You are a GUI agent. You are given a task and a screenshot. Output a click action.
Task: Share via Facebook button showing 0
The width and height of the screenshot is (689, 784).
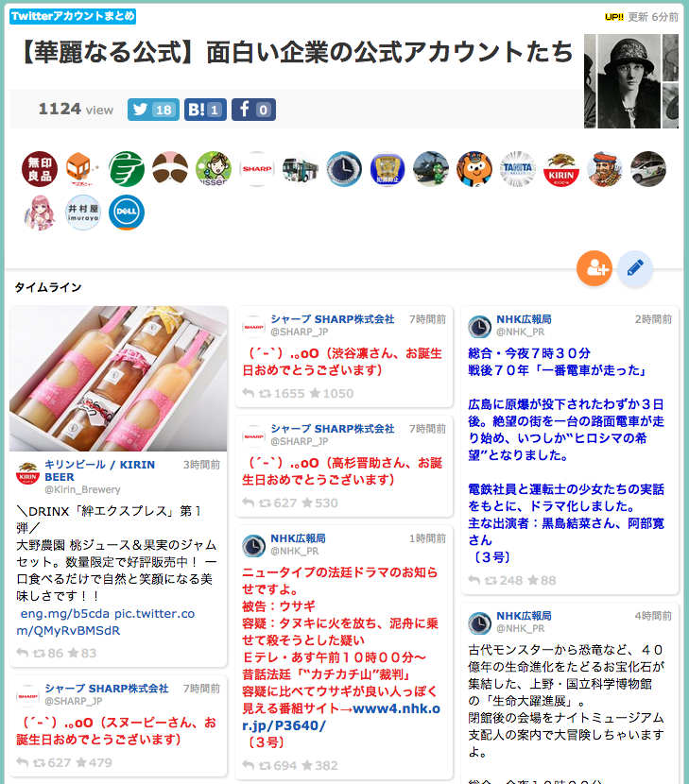[253, 110]
